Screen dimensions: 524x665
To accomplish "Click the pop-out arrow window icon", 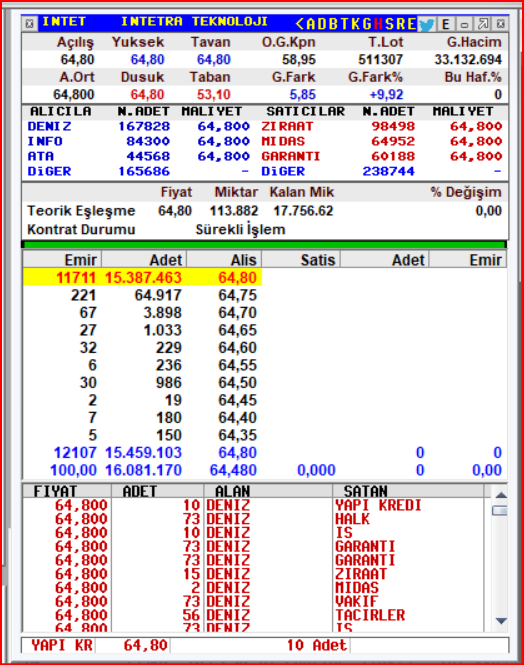I will click(483, 24).
